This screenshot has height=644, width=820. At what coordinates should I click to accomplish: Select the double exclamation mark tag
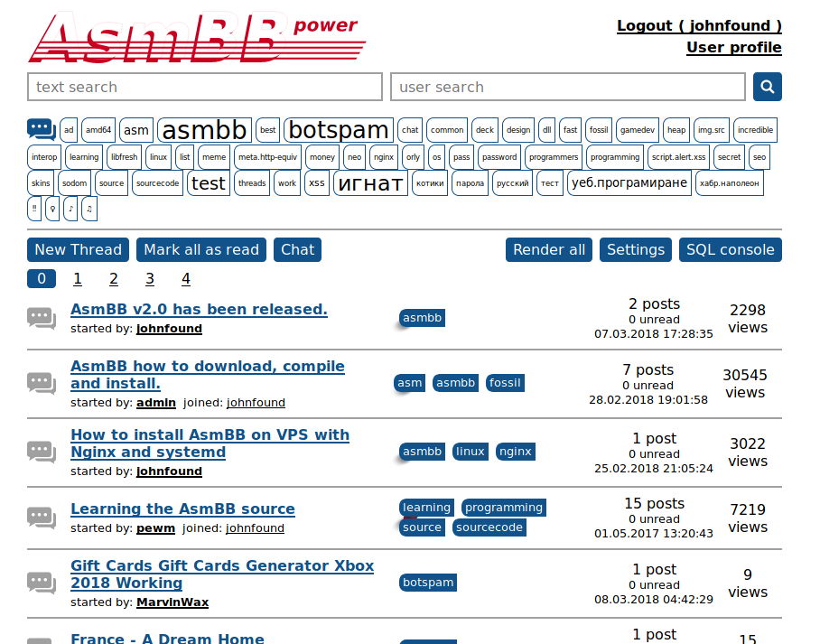click(34, 209)
